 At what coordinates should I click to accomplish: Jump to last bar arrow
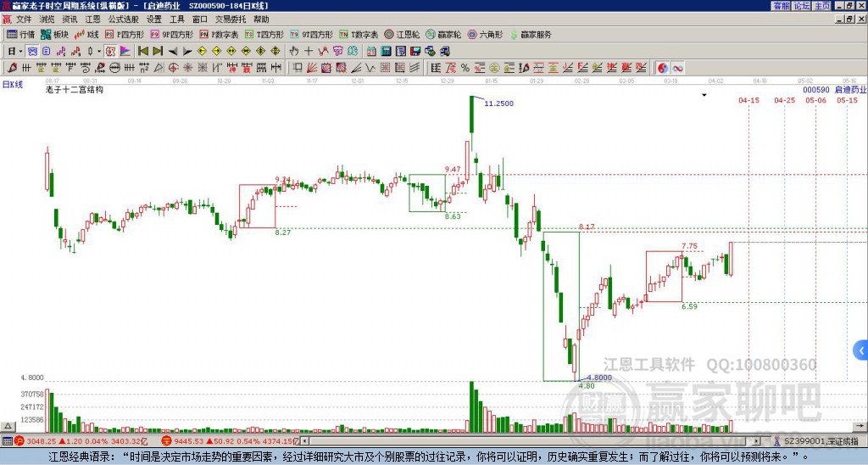point(158,52)
